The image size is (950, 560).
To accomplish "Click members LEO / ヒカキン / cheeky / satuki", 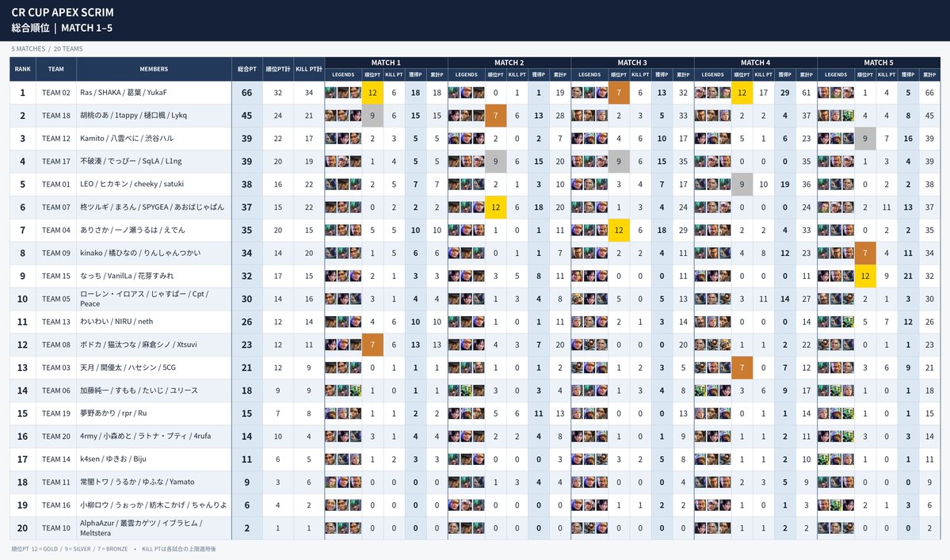I will point(132,184).
